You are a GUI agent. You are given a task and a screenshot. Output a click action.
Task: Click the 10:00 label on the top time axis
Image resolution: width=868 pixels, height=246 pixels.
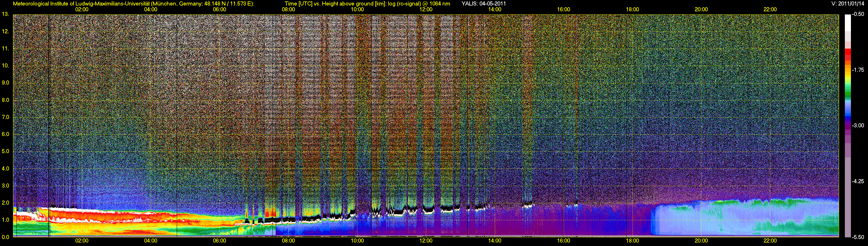pos(357,10)
